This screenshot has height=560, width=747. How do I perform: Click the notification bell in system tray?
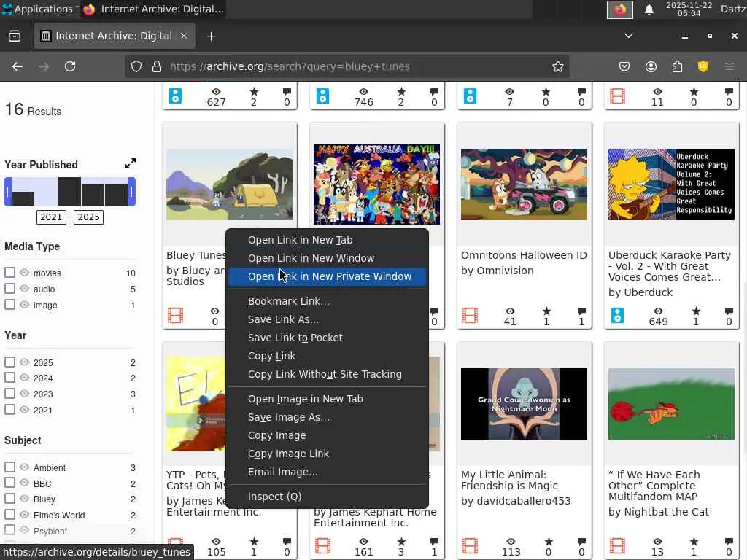(649, 9)
